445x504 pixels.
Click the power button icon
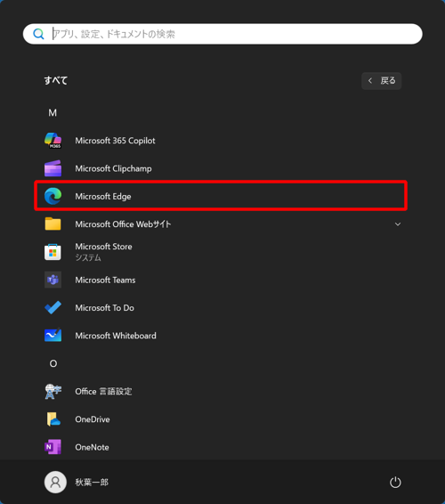(395, 482)
